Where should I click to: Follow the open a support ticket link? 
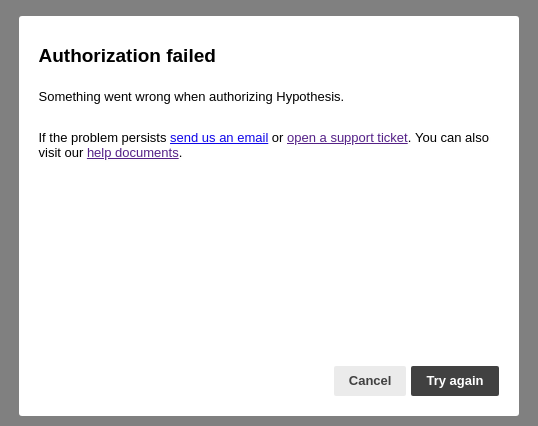347,138
